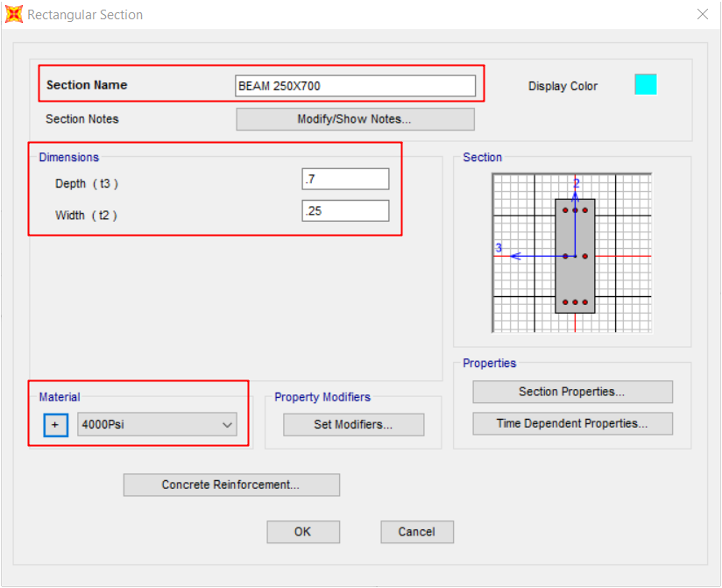The width and height of the screenshot is (722, 588).
Task: Close the Rectangular Section dialog
Action: 702,14
